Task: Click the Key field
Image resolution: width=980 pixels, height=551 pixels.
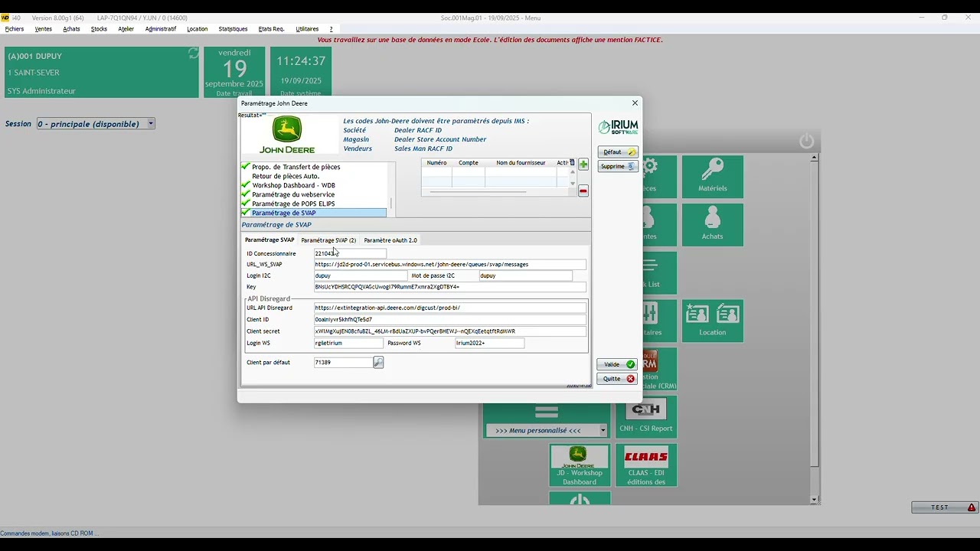Action: 450,287
